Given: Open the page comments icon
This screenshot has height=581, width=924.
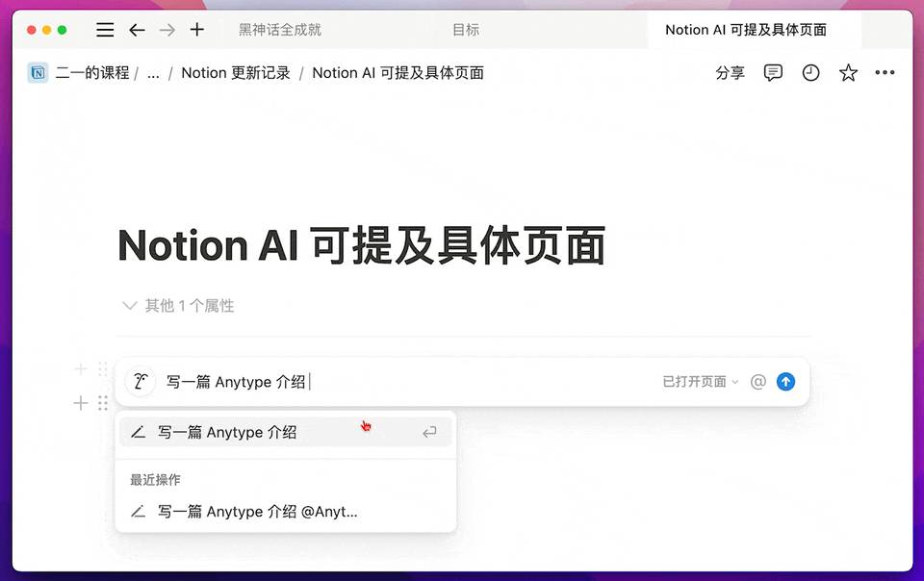Looking at the screenshot, I should [x=773, y=73].
